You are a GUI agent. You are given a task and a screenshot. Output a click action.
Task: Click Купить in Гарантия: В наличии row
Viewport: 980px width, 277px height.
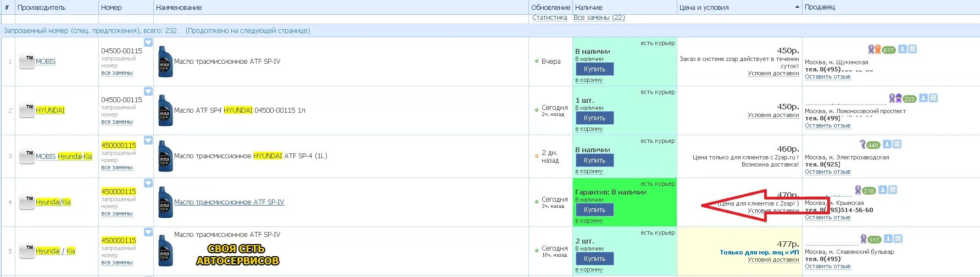click(594, 210)
